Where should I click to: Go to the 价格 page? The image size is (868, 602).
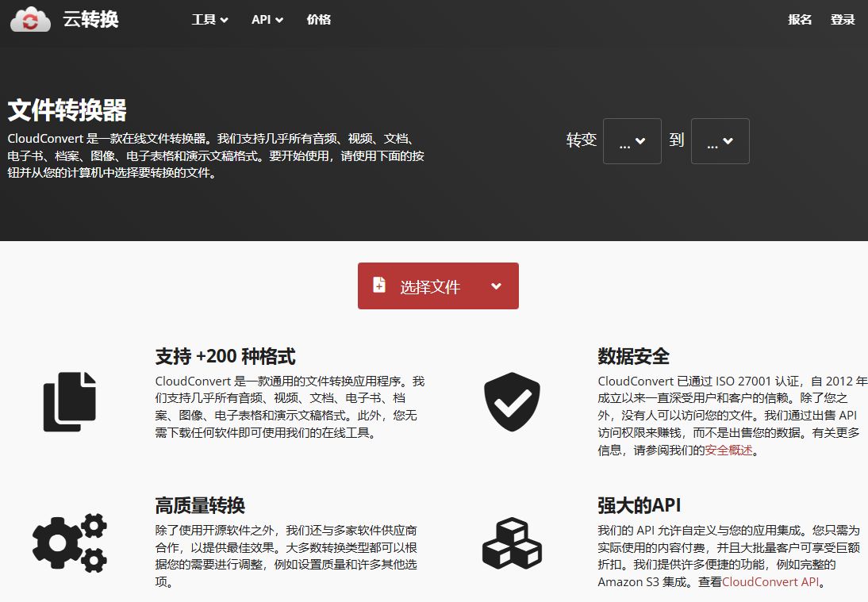click(319, 20)
